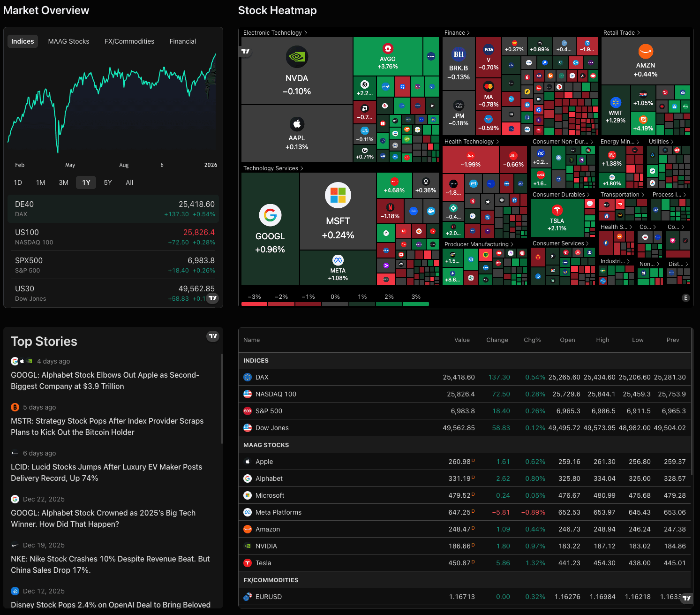This screenshot has width=700, height=615.
Task: Click the Visa logo in heatmap
Action: tap(489, 49)
